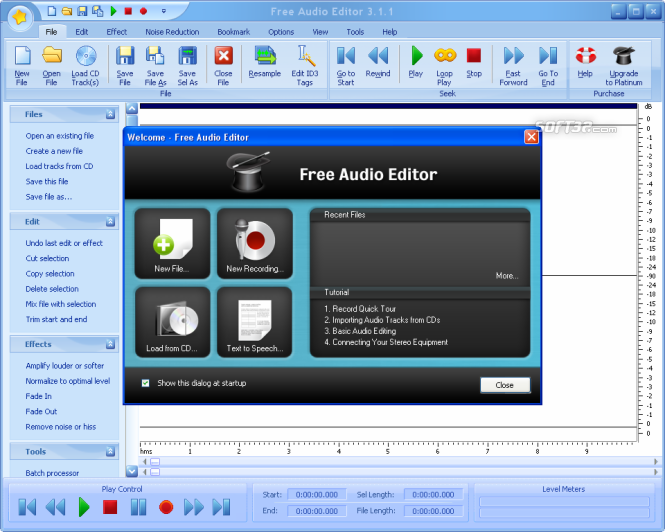Open Help lifebuoy icon
The image size is (665, 532).
(x=585, y=62)
